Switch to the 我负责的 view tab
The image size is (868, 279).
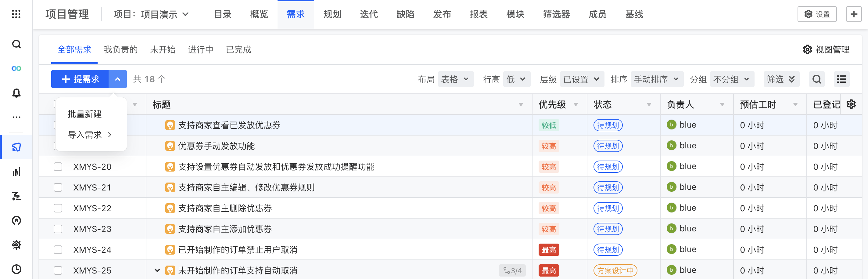[121, 49]
